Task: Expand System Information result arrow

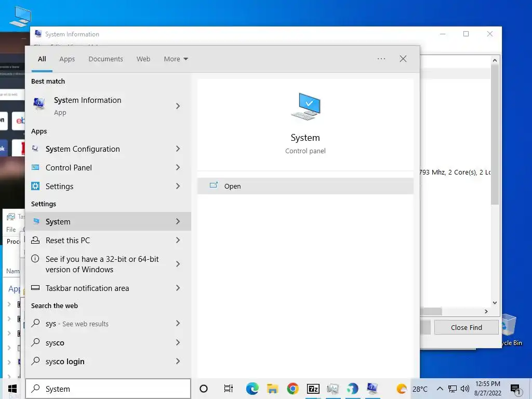Action: pyautogui.click(x=178, y=106)
